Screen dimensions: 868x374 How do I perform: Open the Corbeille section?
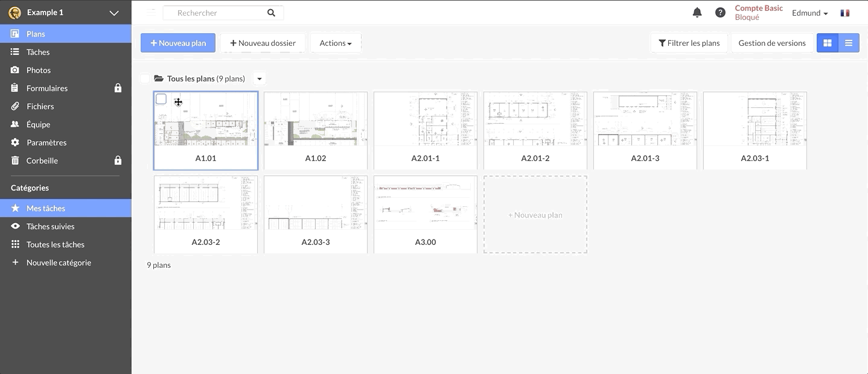tap(39, 160)
